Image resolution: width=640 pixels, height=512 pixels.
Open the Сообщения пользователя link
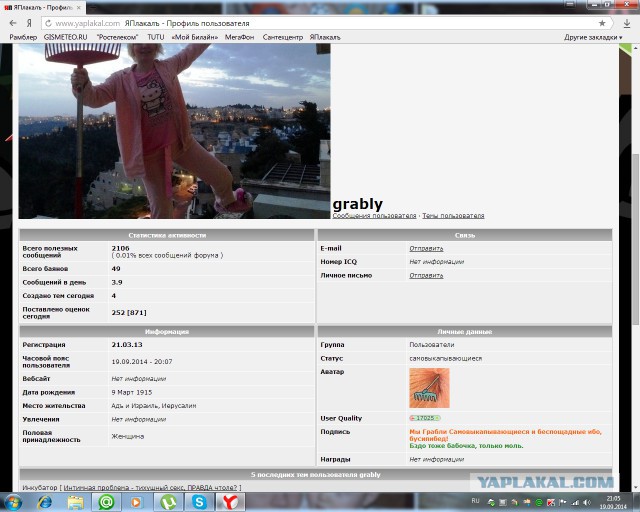coord(374,216)
